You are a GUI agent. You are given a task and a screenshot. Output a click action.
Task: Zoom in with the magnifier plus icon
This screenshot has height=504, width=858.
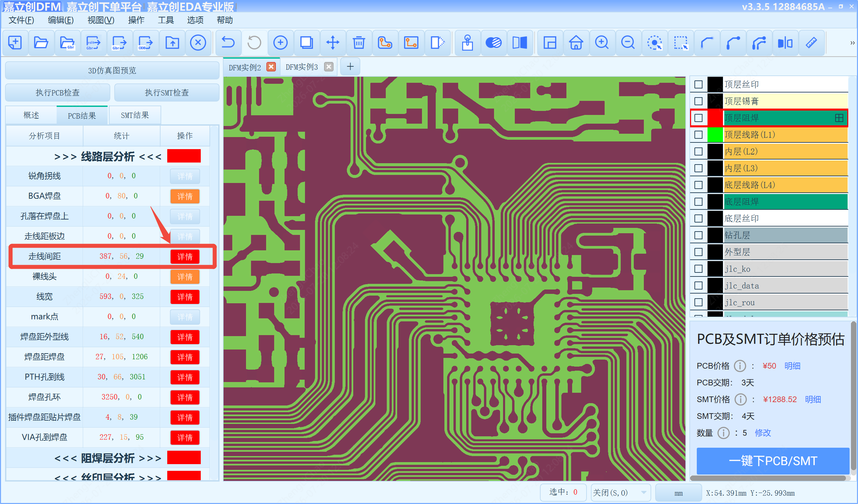click(602, 43)
